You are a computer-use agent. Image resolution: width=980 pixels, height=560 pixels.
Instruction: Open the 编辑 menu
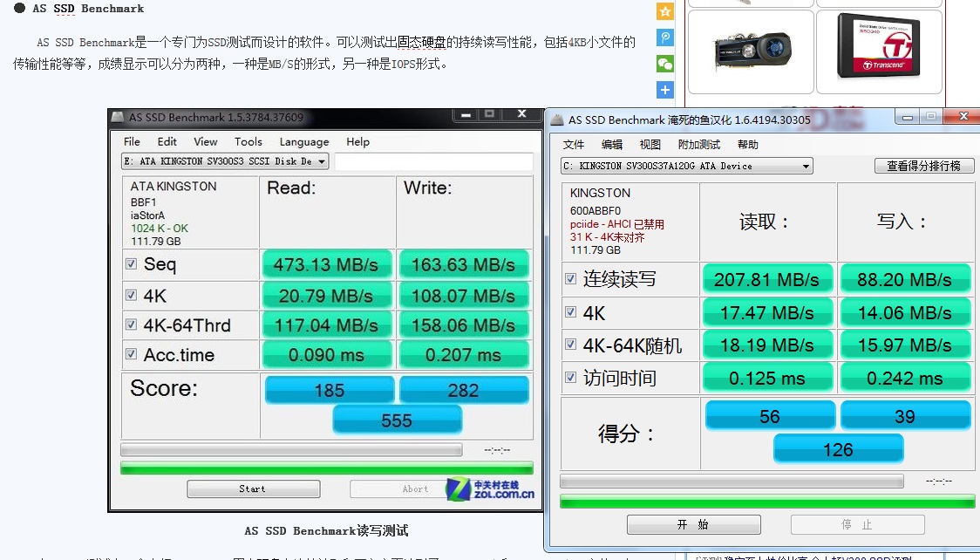tap(612, 145)
